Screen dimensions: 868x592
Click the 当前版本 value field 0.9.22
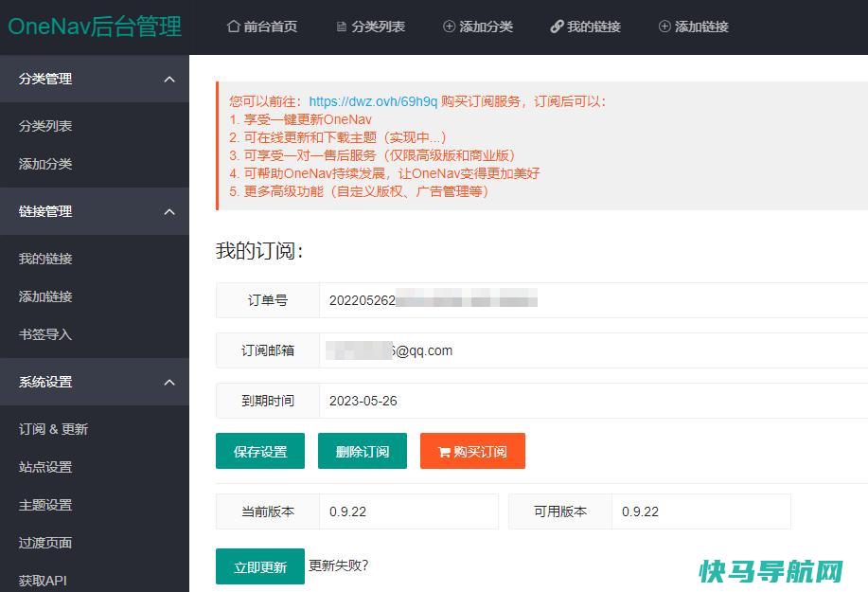click(x=409, y=511)
